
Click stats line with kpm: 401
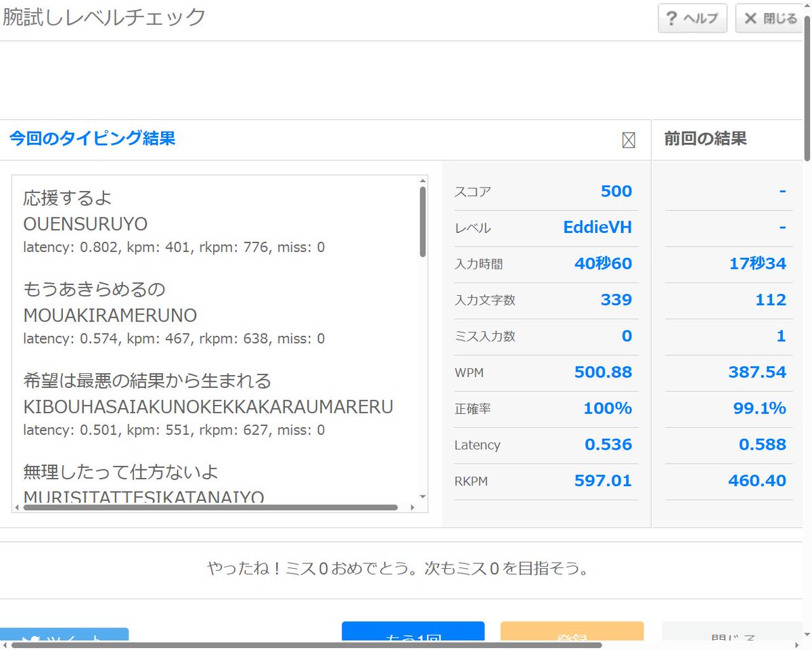click(174, 247)
